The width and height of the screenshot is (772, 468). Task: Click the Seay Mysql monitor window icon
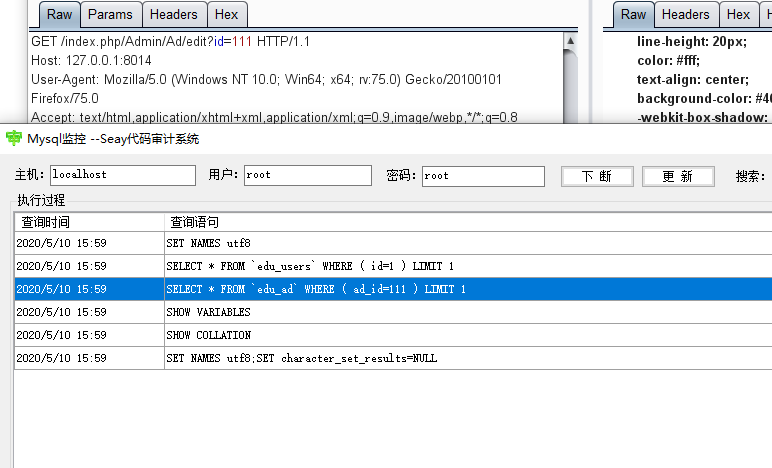(14, 138)
